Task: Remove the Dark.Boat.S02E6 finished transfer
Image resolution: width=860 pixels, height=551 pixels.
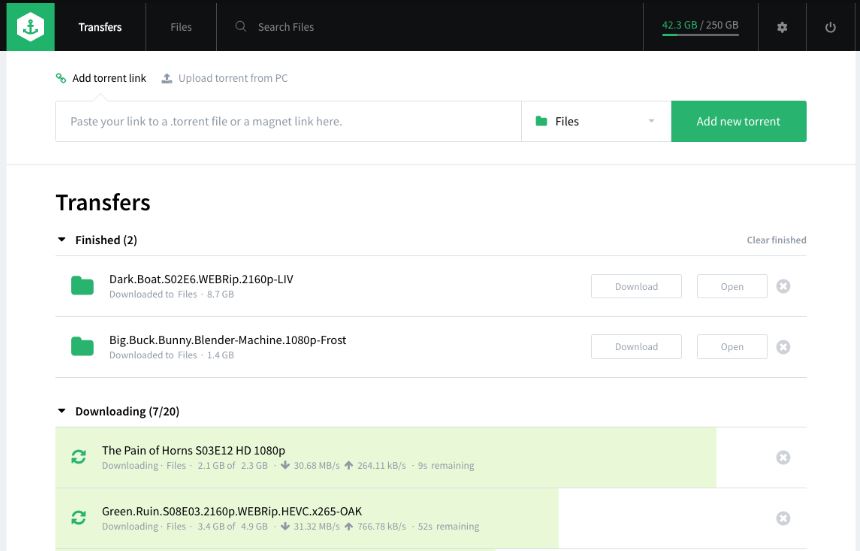Action: [783, 286]
